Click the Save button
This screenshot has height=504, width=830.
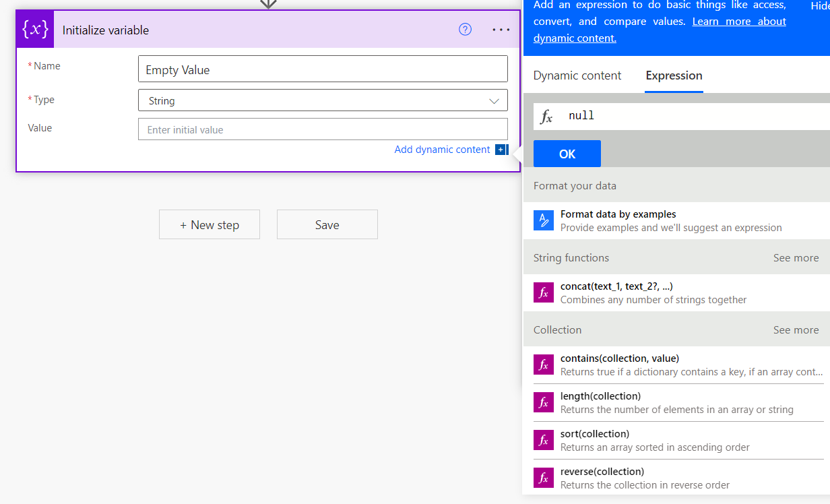pyautogui.click(x=327, y=225)
